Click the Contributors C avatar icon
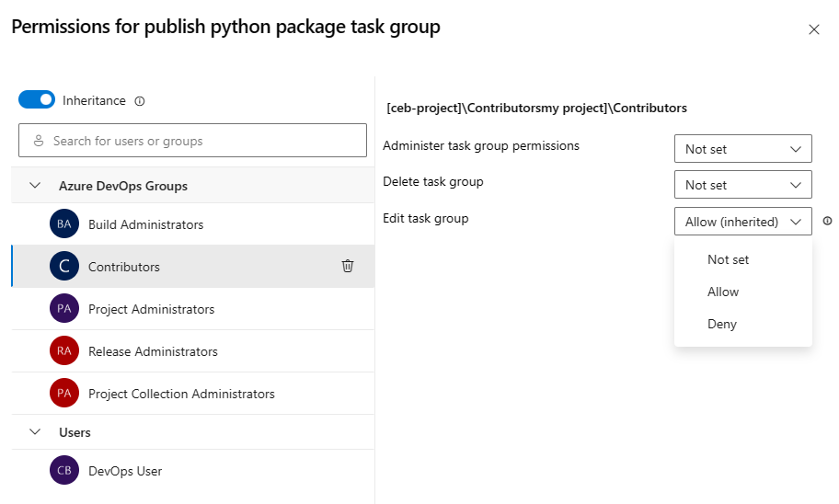839x504 pixels. point(64,266)
